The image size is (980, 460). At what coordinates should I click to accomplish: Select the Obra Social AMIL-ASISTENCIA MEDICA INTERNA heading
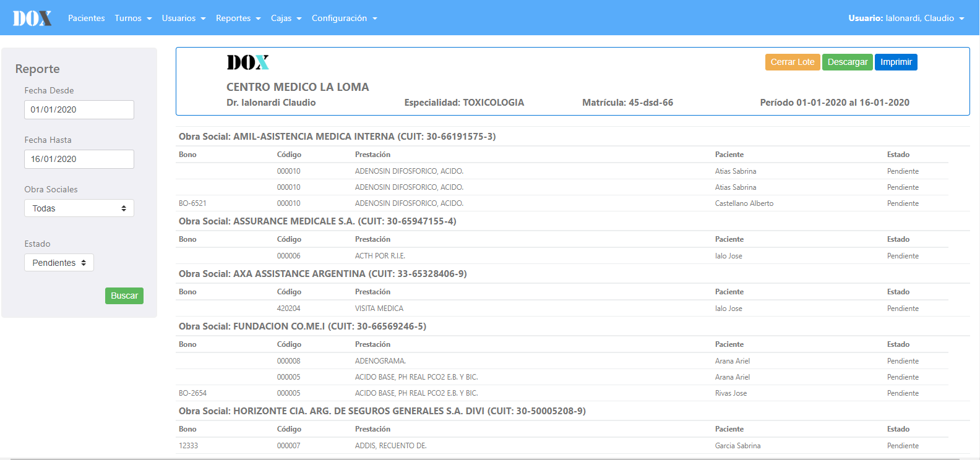click(337, 137)
